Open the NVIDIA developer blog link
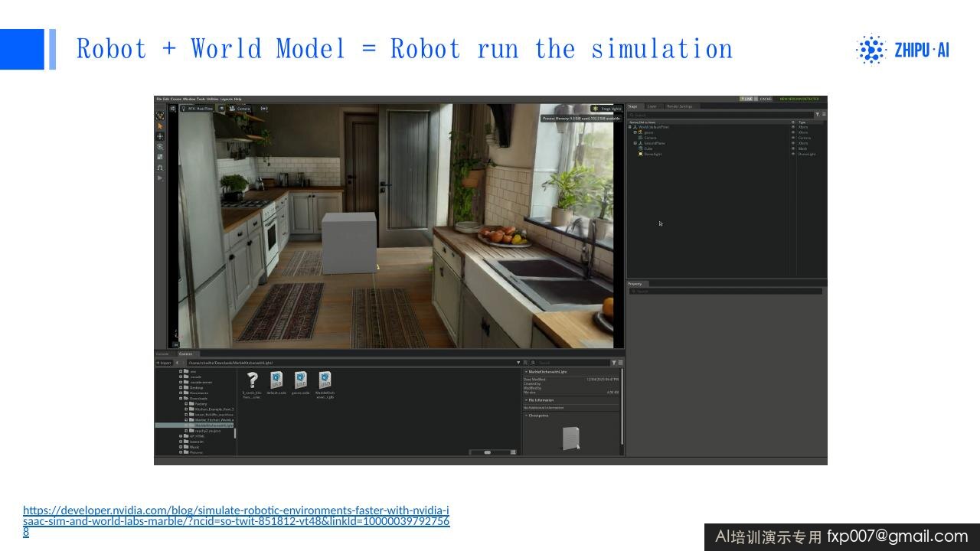Screen dimensions: 980x551 point(236,520)
